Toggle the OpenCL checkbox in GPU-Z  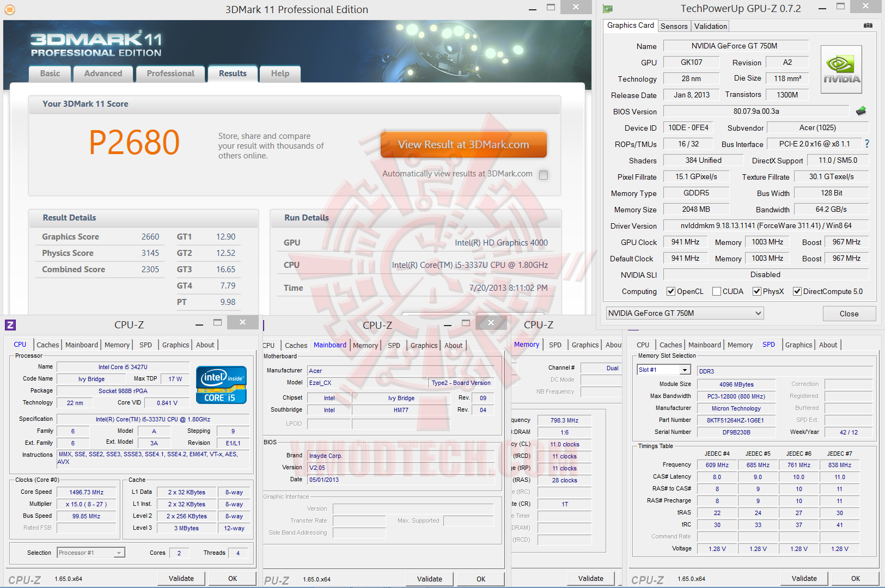point(671,291)
